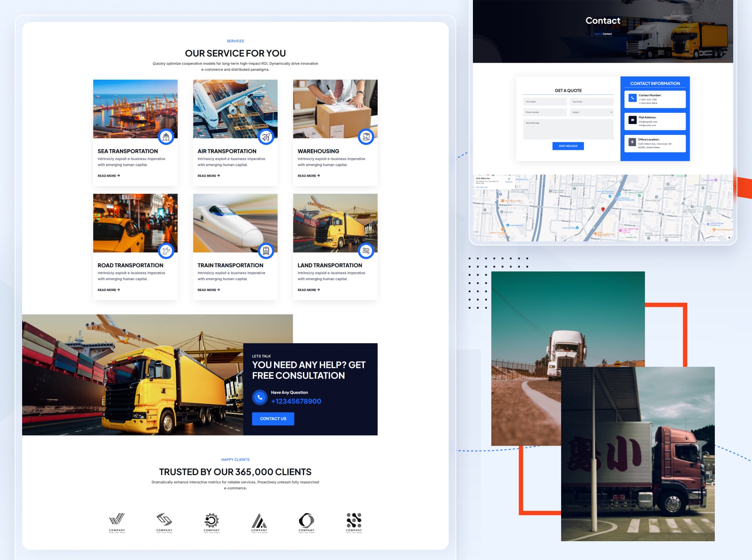Click the truck icon on Land Transportation card
This screenshot has height=560, width=752.
(x=366, y=251)
